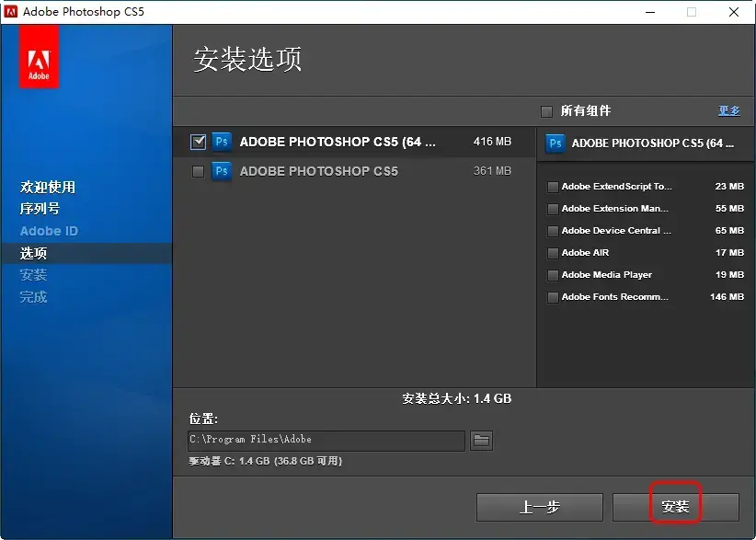Minimize the Adobe Photoshop CS5 window
This screenshot has height=540, width=756.
click(650, 12)
